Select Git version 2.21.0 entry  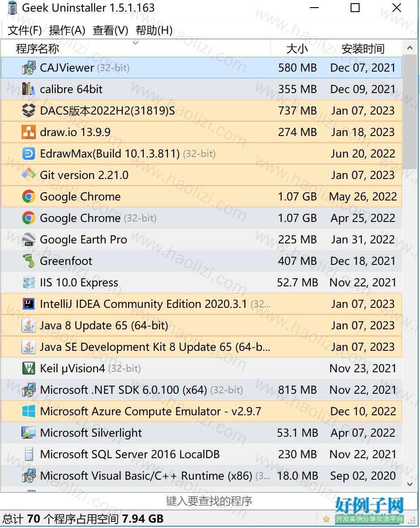[x=84, y=175]
